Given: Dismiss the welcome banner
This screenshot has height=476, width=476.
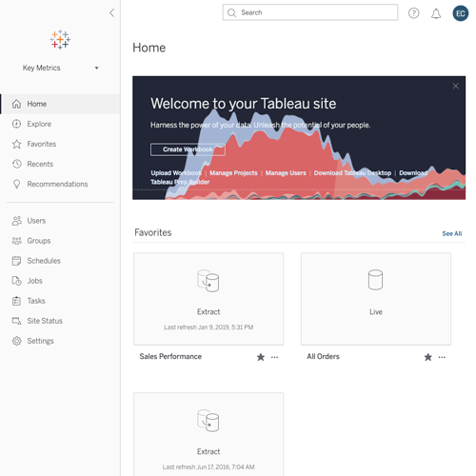Looking at the screenshot, I should point(455,86).
